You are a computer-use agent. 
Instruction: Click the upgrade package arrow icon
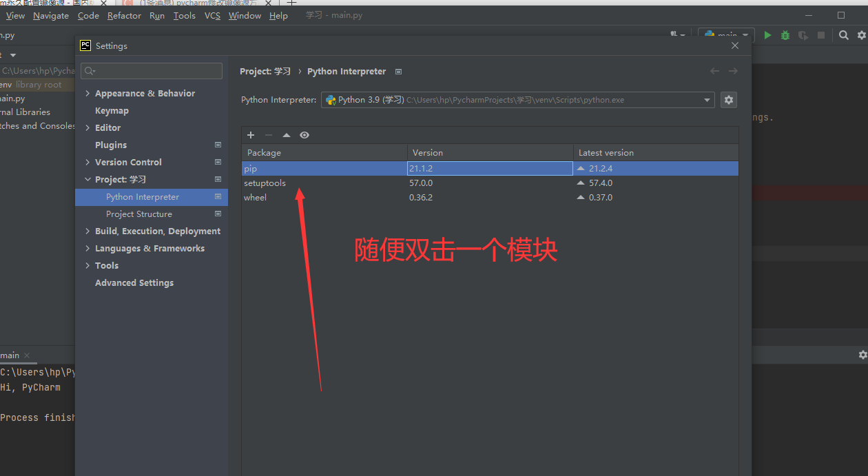tap(287, 135)
